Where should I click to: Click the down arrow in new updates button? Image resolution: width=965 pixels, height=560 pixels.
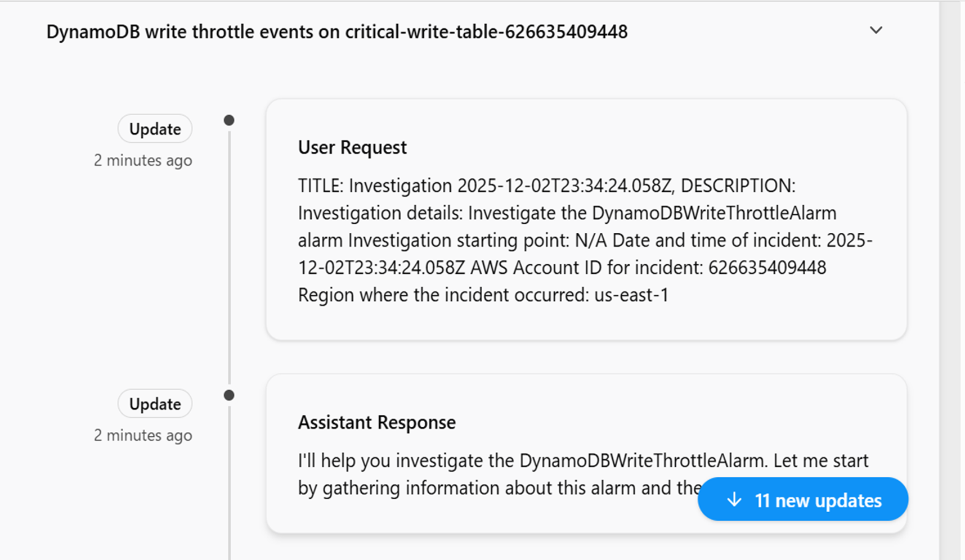click(x=734, y=500)
